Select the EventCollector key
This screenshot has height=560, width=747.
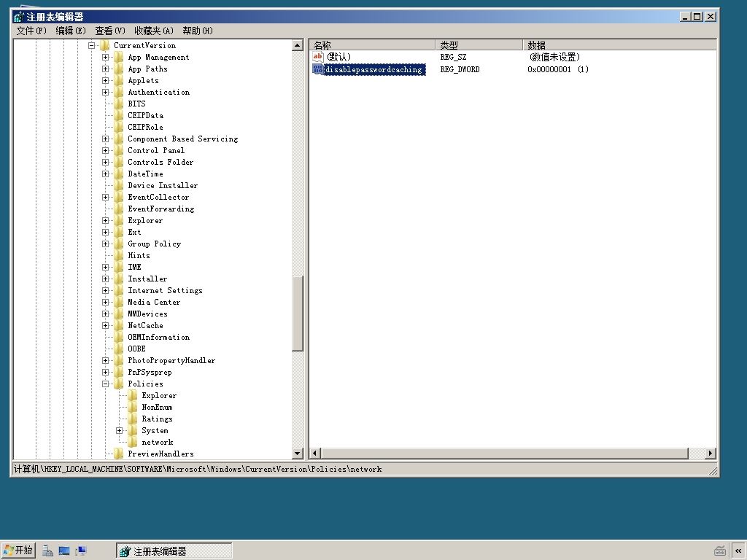point(158,197)
